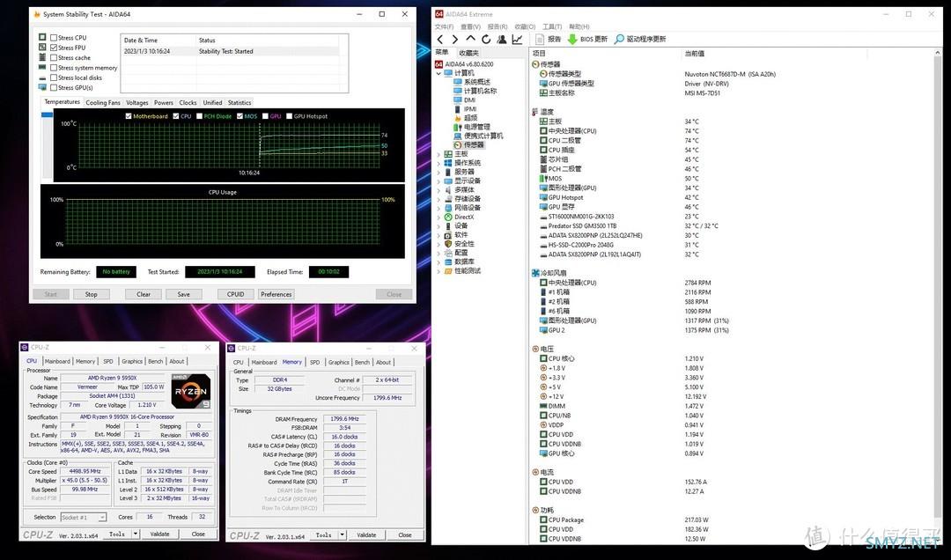Open the 工具(T) menu in AIDA64
Image resolution: width=951 pixels, height=560 pixels.
pos(552,27)
